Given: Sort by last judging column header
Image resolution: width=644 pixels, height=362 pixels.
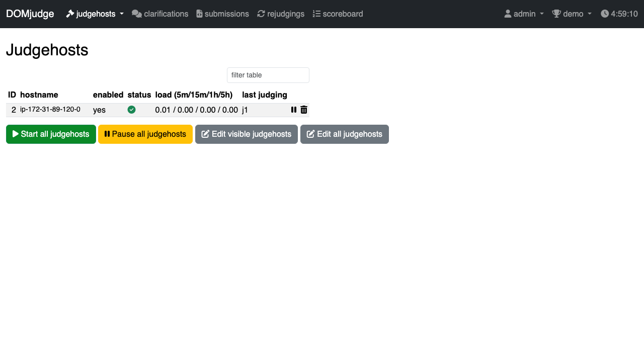Looking at the screenshot, I should pos(265,95).
